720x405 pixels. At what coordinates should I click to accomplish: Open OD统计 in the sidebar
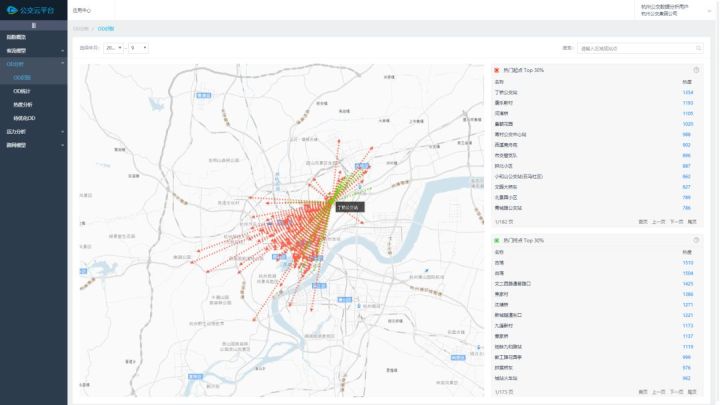[x=22, y=91]
